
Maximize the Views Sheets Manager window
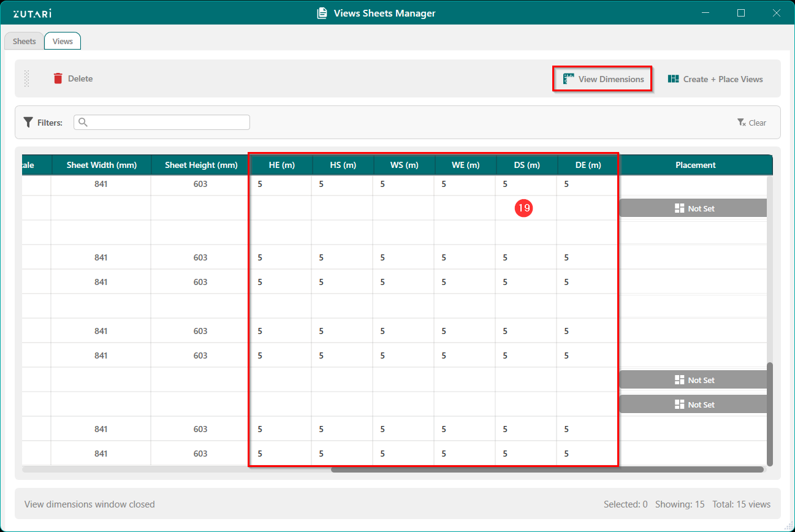pyautogui.click(x=741, y=13)
